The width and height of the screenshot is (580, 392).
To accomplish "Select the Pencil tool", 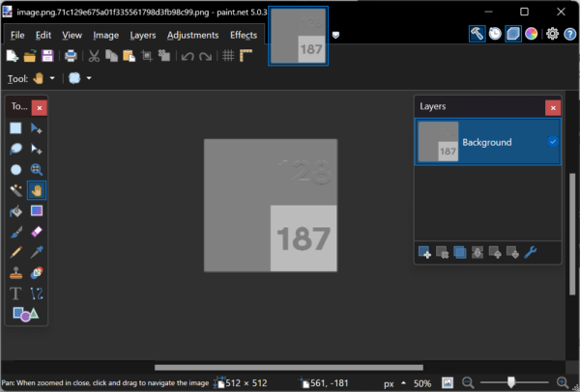I will click(x=15, y=252).
